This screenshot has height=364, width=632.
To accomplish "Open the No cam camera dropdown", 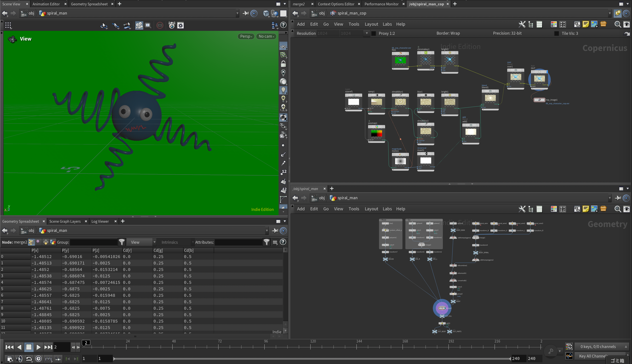I will 266,37.
